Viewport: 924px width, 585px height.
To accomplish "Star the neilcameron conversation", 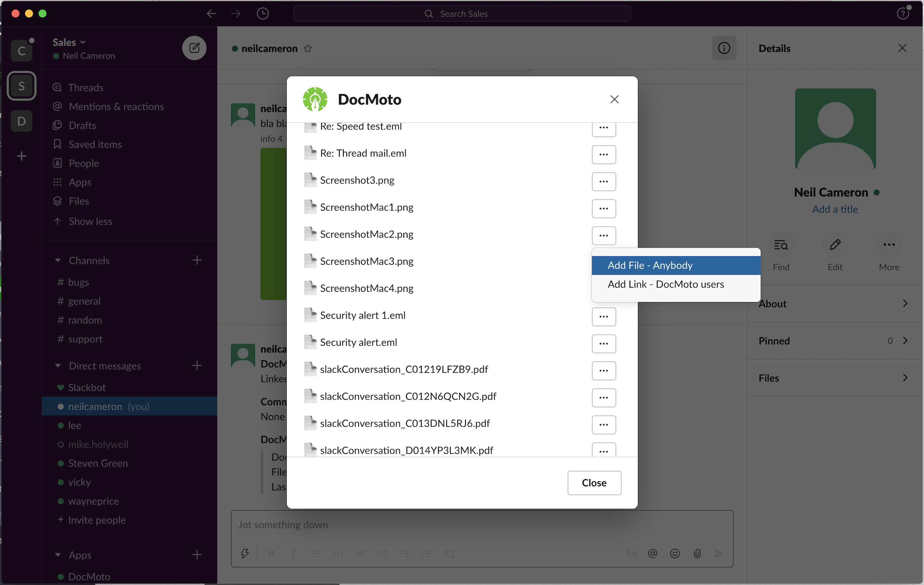I will pyautogui.click(x=307, y=48).
